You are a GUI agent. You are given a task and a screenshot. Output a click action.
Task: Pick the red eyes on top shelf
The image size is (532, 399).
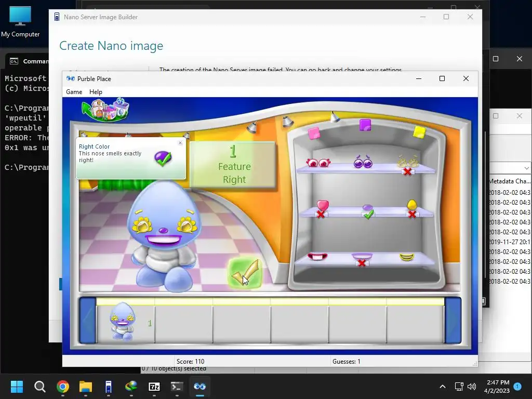(x=318, y=163)
